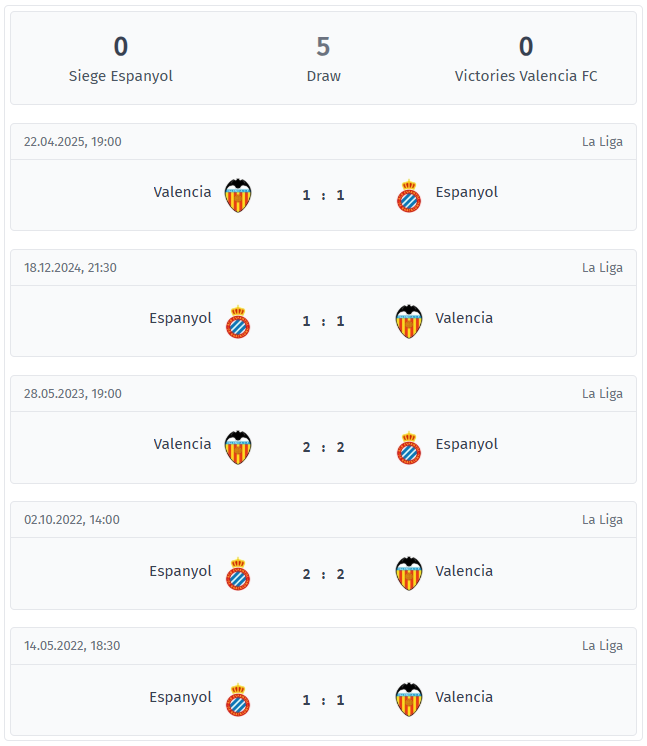Click Valencia crest in 02.10.2022 match
The image size is (647, 746).
[x=409, y=573]
